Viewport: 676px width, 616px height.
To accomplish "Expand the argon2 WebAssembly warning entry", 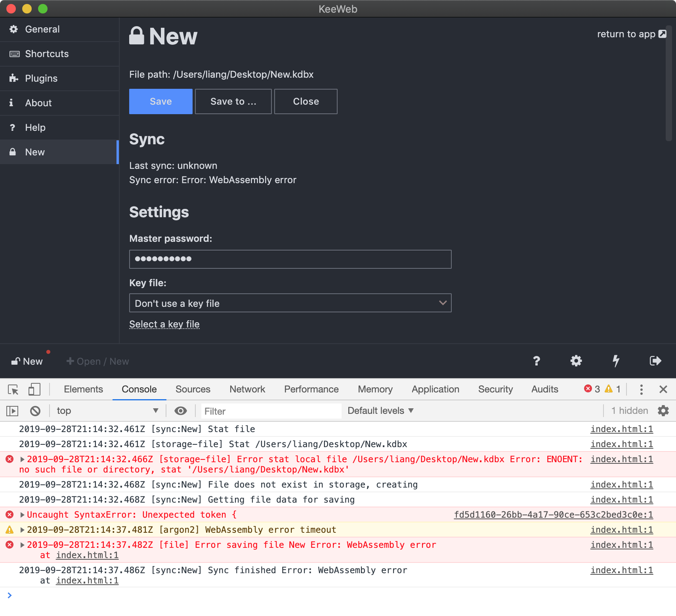I will click(x=23, y=530).
